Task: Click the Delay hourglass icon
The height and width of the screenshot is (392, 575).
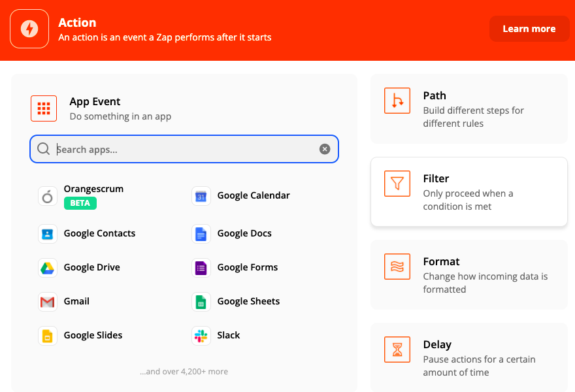Action: coord(397,350)
